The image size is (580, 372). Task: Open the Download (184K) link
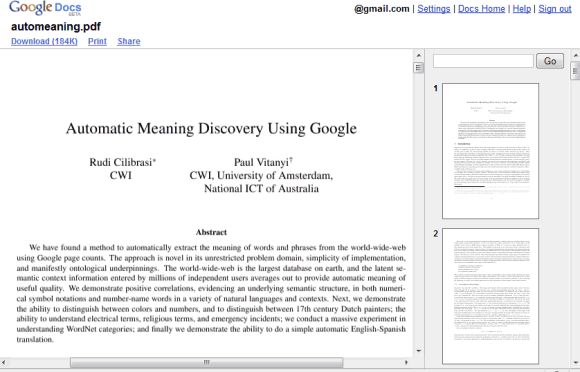click(x=44, y=41)
